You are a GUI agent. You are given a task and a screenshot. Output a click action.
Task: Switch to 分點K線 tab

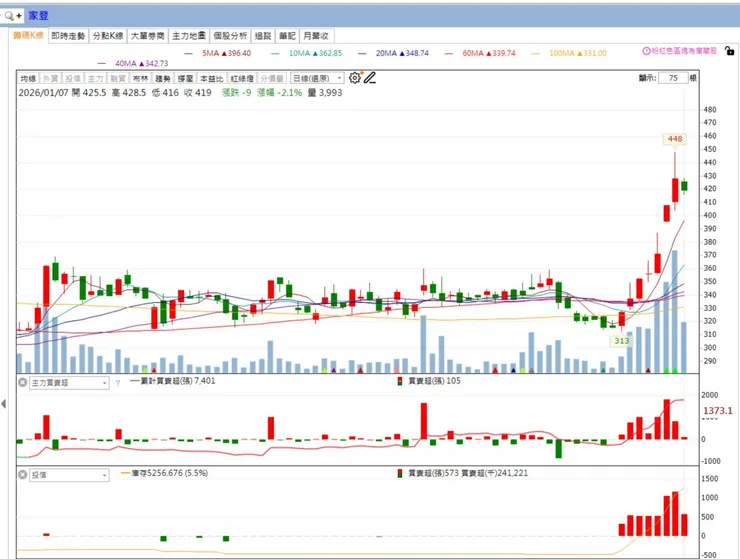click(x=108, y=36)
